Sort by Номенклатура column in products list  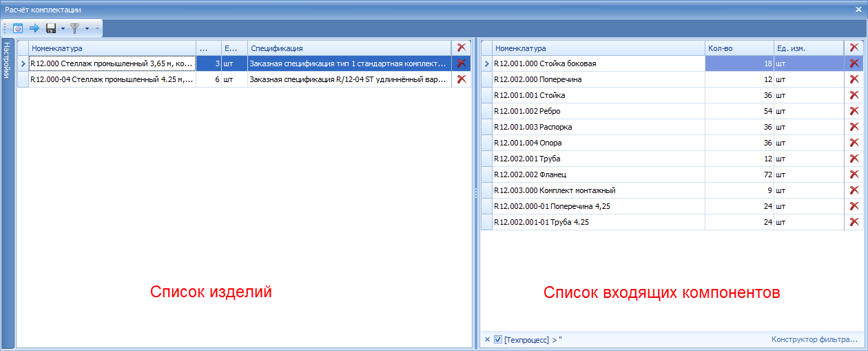(x=112, y=48)
